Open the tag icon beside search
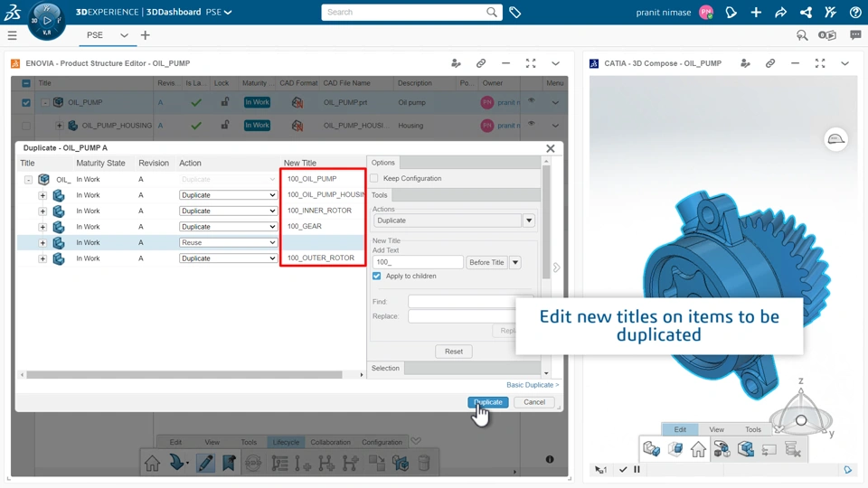This screenshot has width=868, height=488. pos(514,12)
